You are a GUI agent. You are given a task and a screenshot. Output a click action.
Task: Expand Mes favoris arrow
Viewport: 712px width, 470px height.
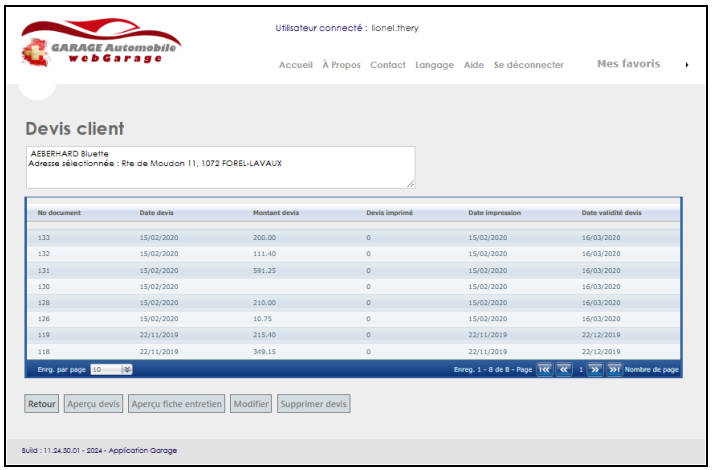(686, 65)
